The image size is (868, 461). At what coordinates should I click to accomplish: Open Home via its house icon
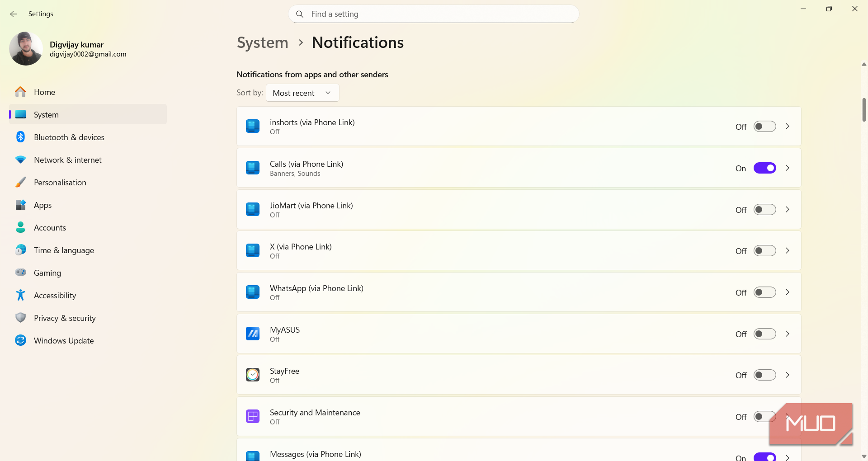20,92
